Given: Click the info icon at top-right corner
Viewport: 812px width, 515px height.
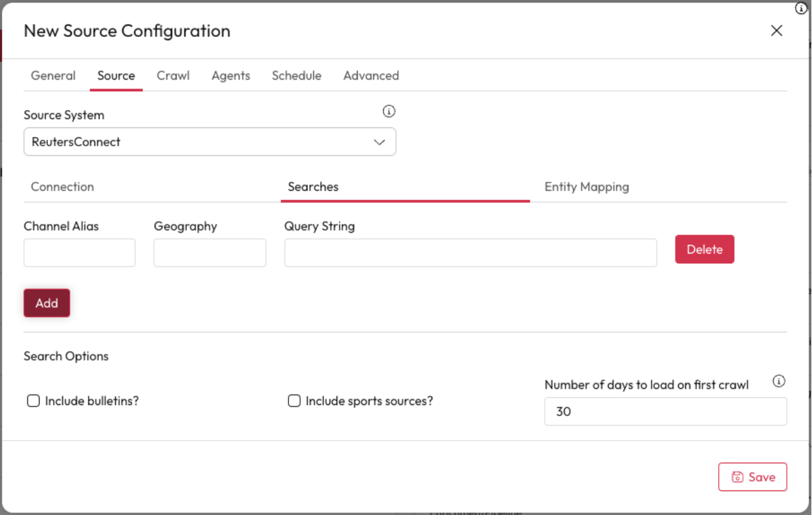Looking at the screenshot, I should (x=801, y=8).
